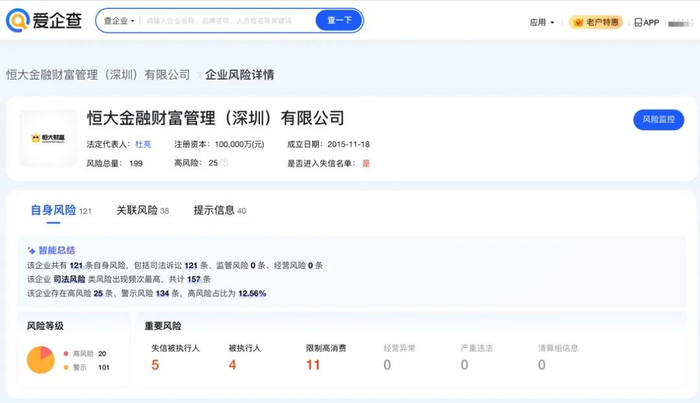The image size is (700, 403).
Task: Click the 恒大财富 company logo thumbnail
Action: (x=48, y=138)
